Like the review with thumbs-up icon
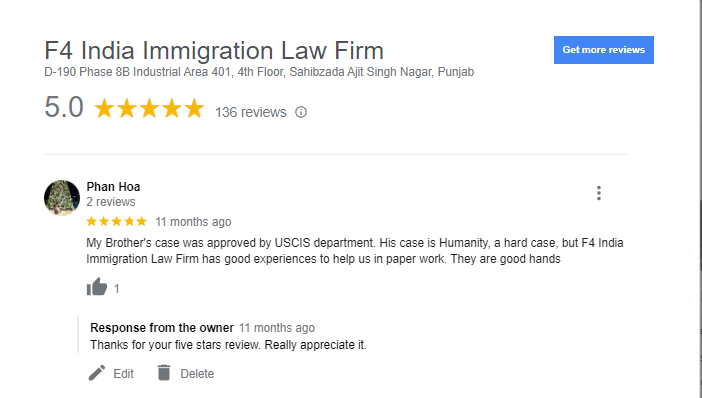 click(x=97, y=287)
